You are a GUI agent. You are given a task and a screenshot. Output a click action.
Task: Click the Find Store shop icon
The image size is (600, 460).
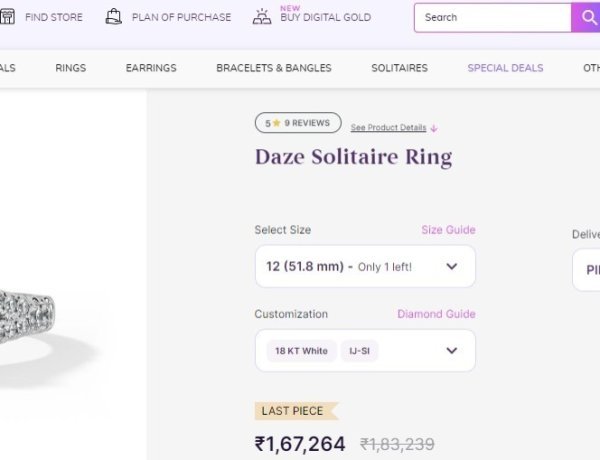pyautogui.click(x=7, y=17)
